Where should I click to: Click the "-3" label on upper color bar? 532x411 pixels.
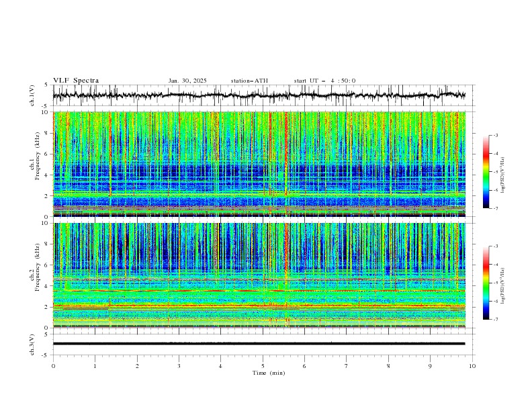coord(496,135)
